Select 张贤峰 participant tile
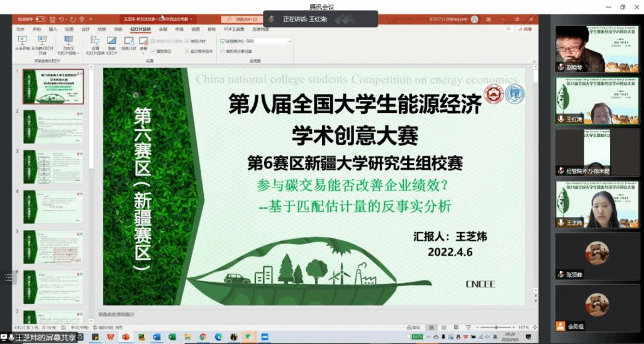This screenshot has width=644, height=344. [597, 257]
